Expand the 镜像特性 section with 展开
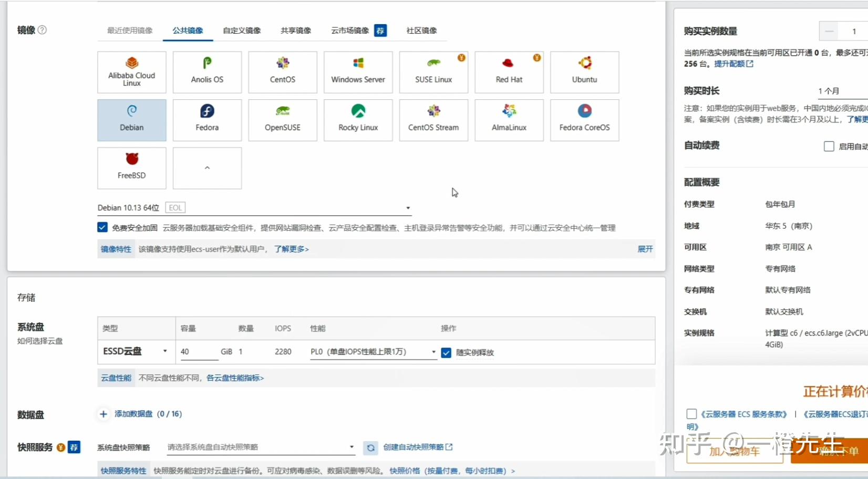868x479 pixels. pyautogui.click(x=645, y=249)
